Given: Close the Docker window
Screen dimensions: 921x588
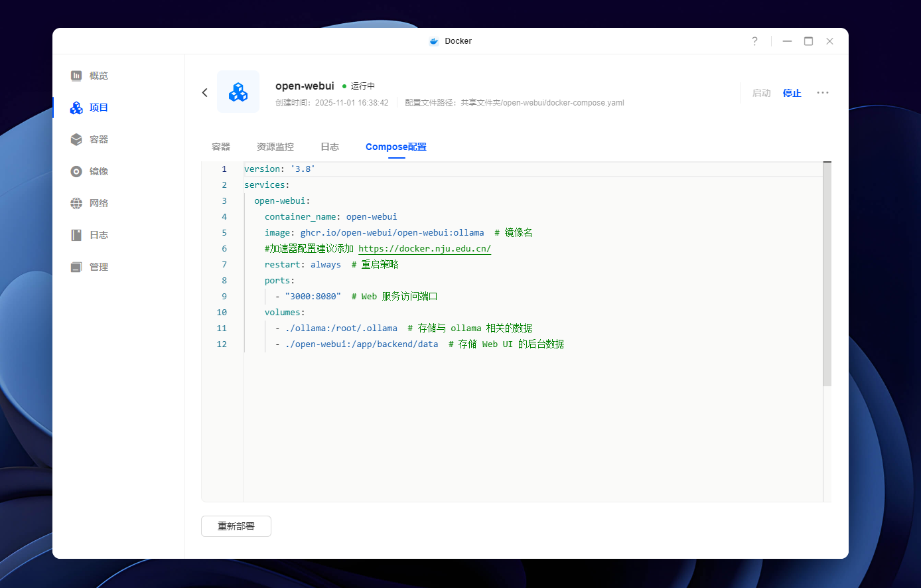Looking at the screenshot, I should tap(829, 41).
